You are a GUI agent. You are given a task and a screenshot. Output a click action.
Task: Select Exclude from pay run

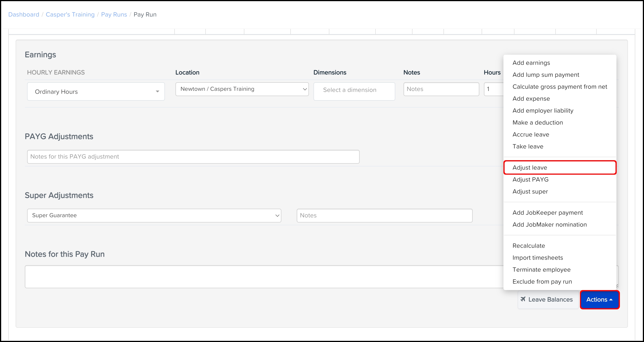click(542, 282)
